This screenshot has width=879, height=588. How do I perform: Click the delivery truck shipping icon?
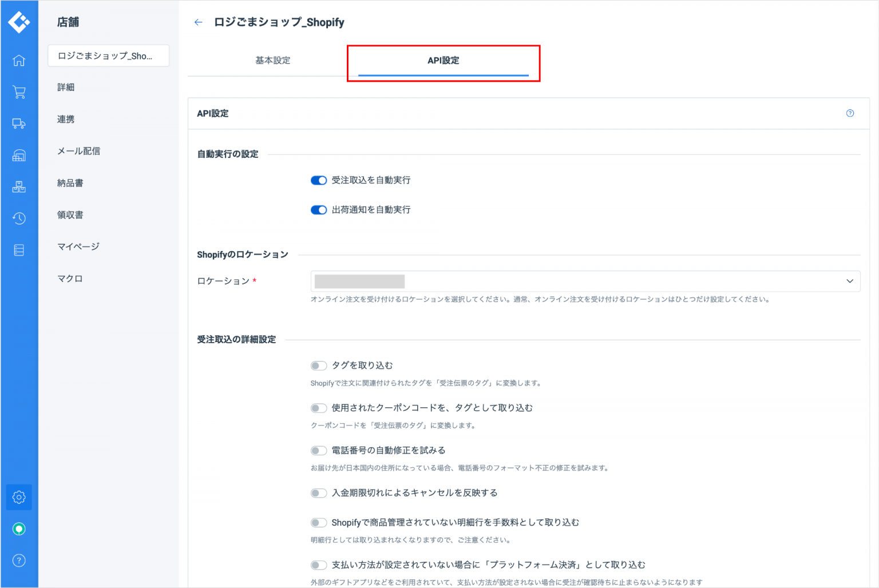[19, 124]
